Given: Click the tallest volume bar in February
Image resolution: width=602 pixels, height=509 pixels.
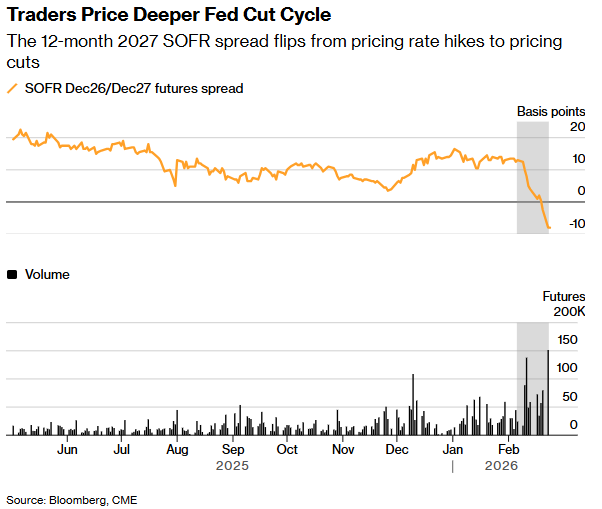Looking at the screenshot, I should pyautogui.click(x=548, y=392).
